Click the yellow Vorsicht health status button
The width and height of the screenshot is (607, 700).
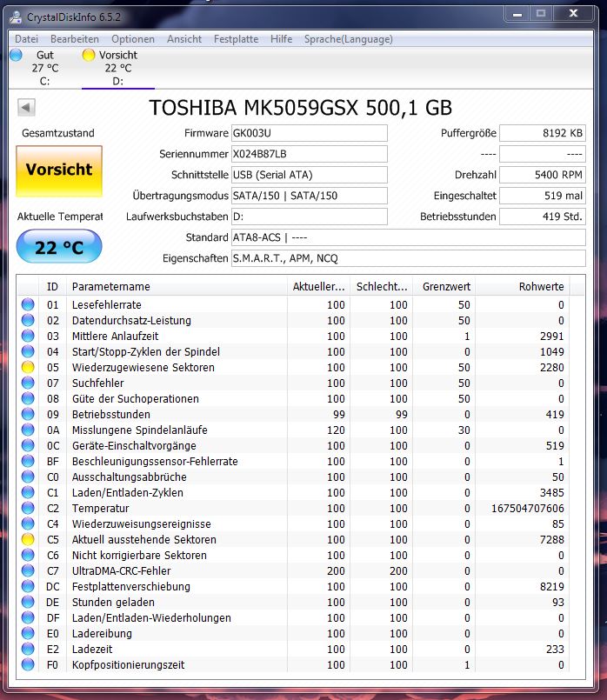(59, 171)
